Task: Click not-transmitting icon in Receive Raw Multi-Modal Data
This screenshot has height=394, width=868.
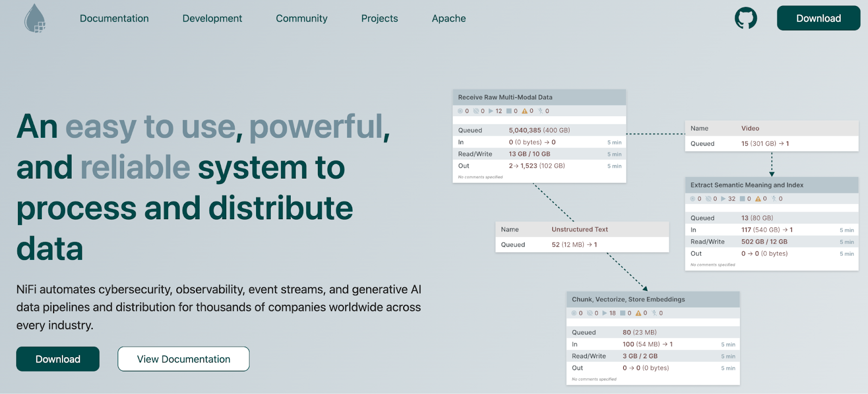Action: tap(476, 111)
